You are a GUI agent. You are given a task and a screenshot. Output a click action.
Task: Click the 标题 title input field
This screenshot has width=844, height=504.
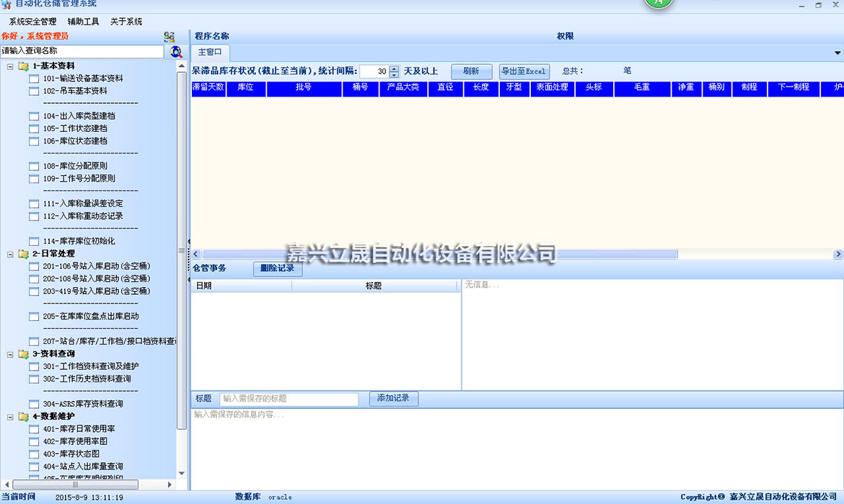coord(289,399)
